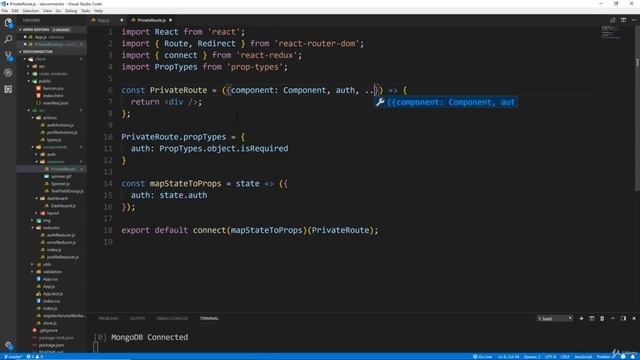Image resolution: width=640 pixels, height=360 pixels.
Task: Move the panel to the side
Action: [623, 318]
